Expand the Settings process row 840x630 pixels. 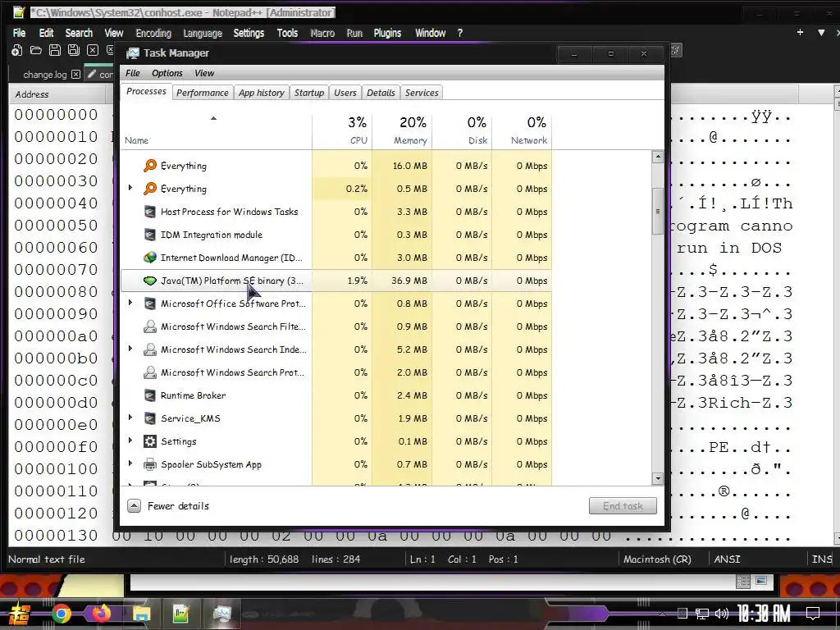click(x=130, y=441)
